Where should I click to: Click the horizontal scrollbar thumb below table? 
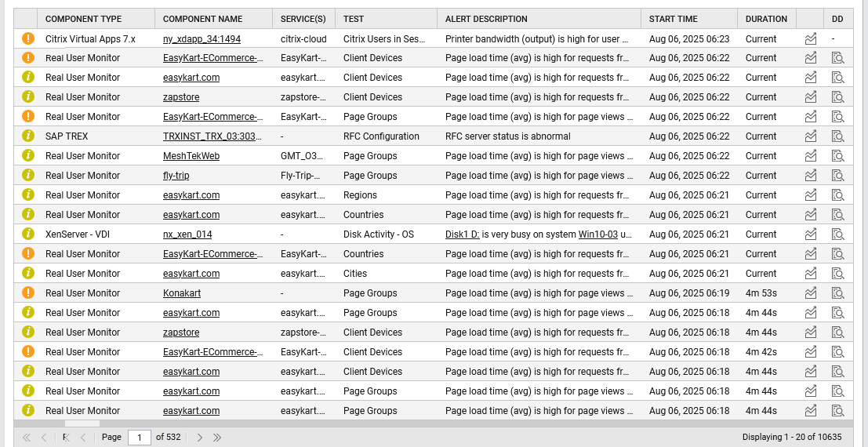click(82, 423)
